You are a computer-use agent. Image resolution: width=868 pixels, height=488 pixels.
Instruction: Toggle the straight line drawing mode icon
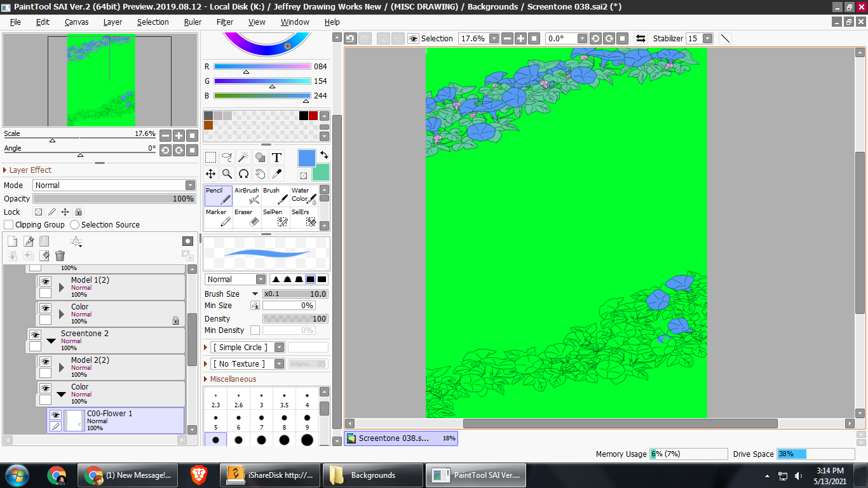click(725, 38)
